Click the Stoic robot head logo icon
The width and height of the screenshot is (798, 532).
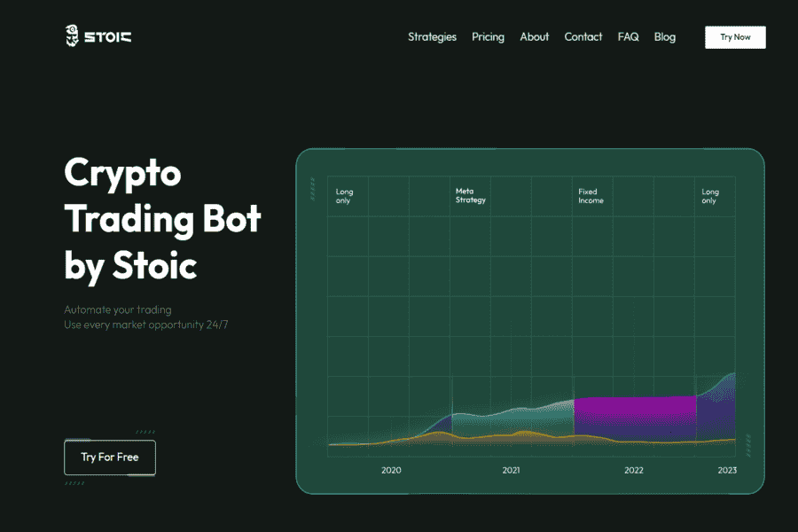73,36
